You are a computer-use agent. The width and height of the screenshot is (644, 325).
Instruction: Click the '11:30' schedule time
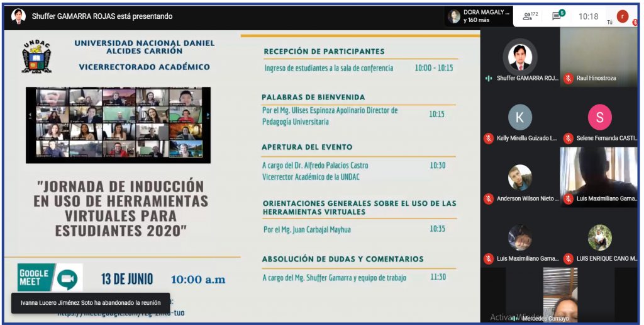[x=438, y=277]
